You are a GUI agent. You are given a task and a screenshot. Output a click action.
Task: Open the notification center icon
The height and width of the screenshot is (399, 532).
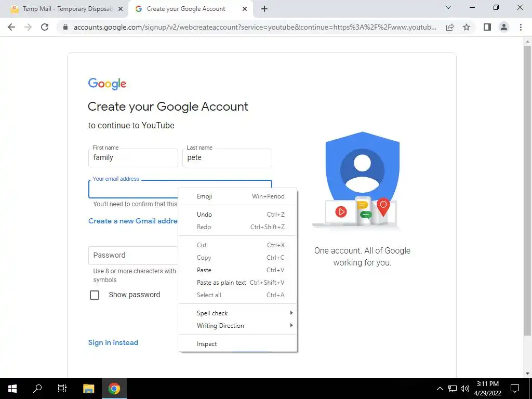tap(515, 389)
